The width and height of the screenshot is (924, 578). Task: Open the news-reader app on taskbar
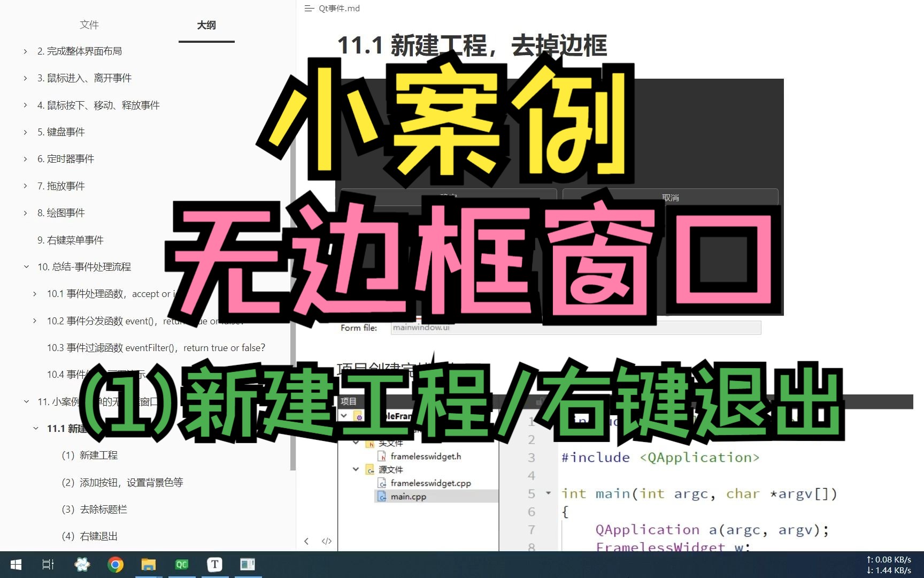coord(248,565)
